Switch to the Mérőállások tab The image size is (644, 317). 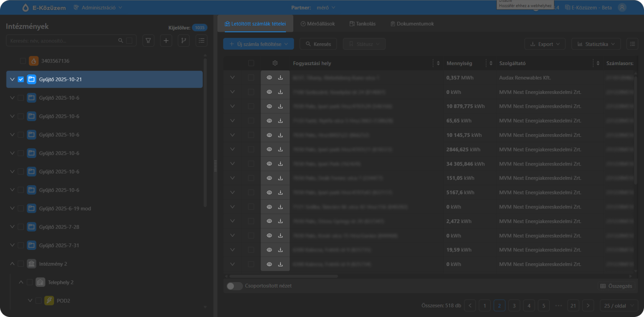coord(318,24)
